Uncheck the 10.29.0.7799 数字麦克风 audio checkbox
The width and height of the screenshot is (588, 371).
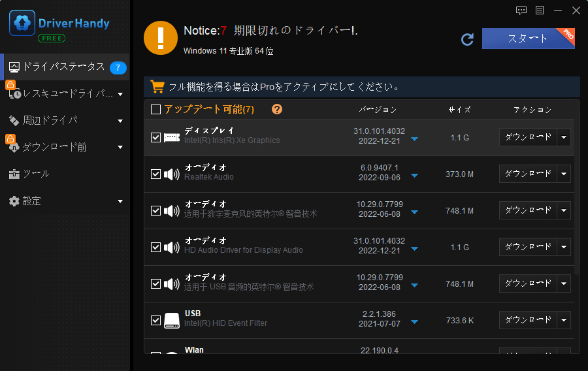(x=155, y=210)
